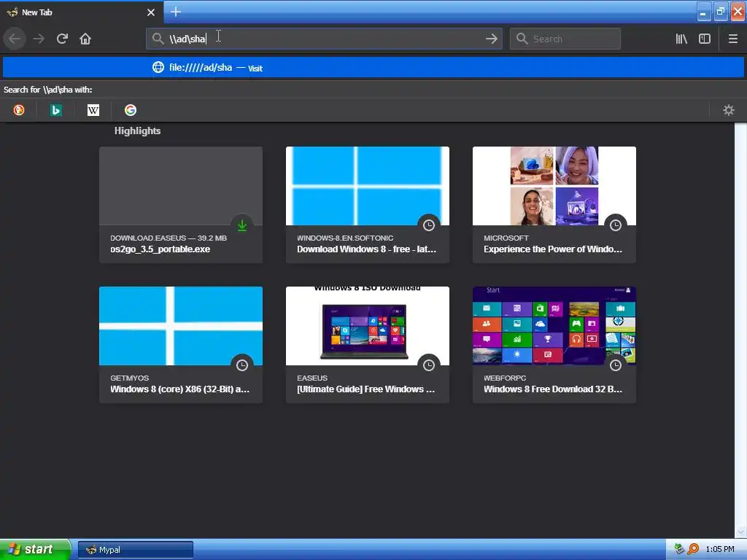
Task: Click the green download icon on os2go card
Action: coord(242,225)
